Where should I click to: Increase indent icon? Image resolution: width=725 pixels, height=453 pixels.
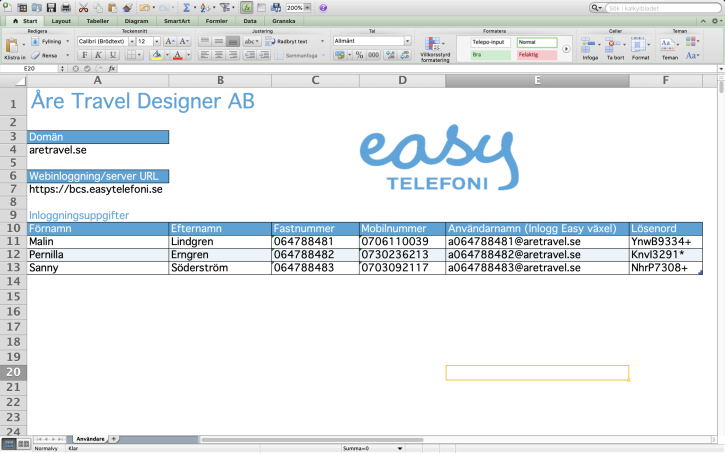click(x=264, y=55)
